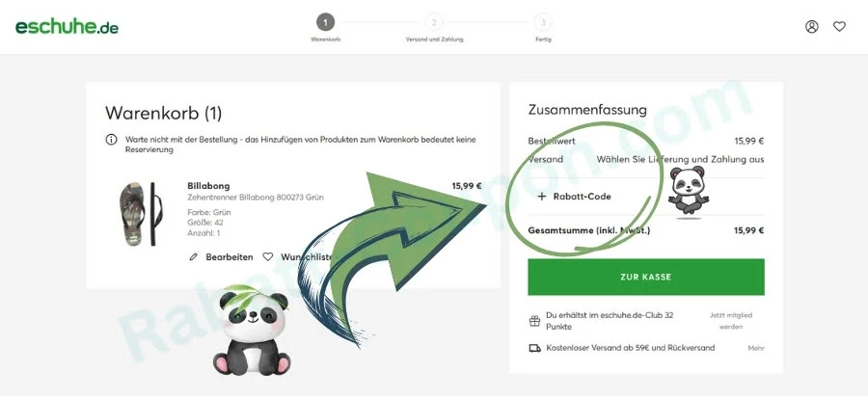Click Jetzt mitglied werden link
Viewport: 868px width, 399px height.
coord(731,321)
